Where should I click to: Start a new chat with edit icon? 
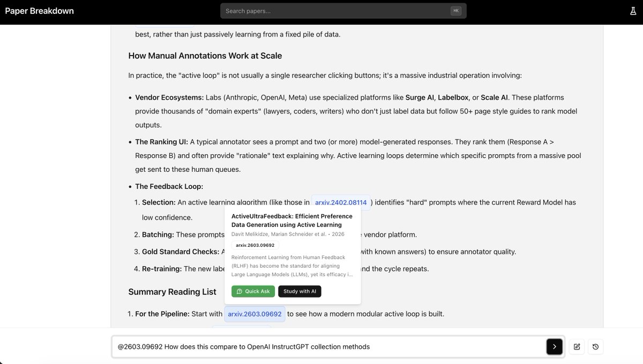point(577,347)
